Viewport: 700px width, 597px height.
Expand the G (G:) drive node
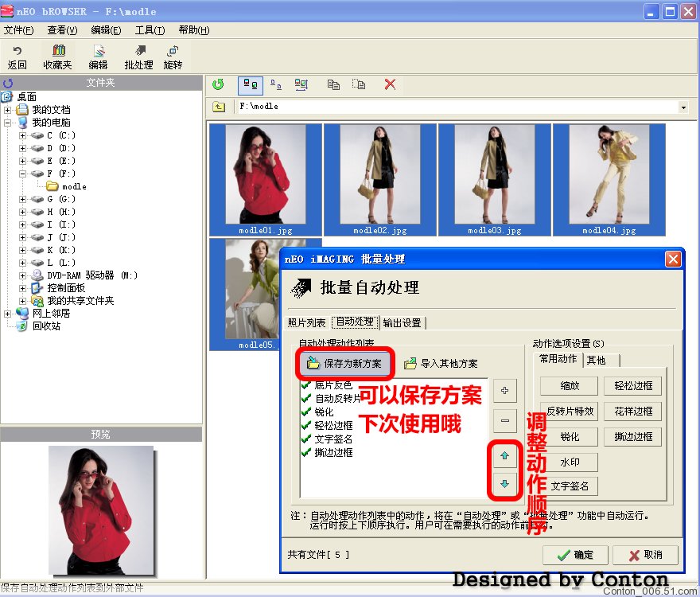point(23,199)
